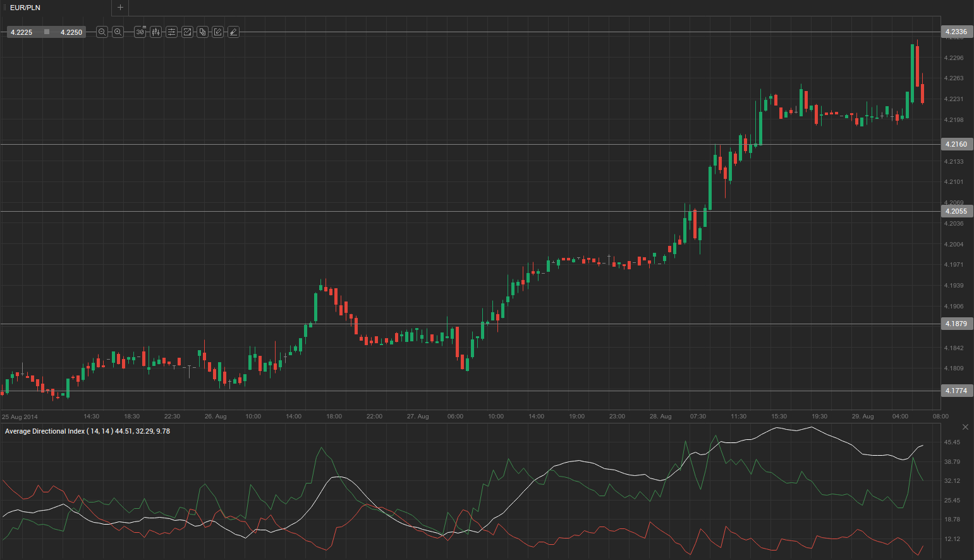Grab the tab drag handle beside EUR/PLN

pyautogui.click(x=4, y=8)
